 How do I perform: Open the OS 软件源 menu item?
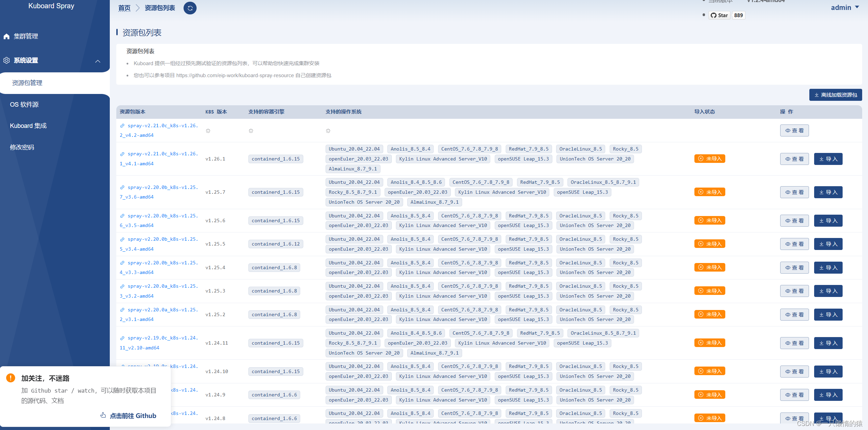pyautogui.click(x=24, y=105)
